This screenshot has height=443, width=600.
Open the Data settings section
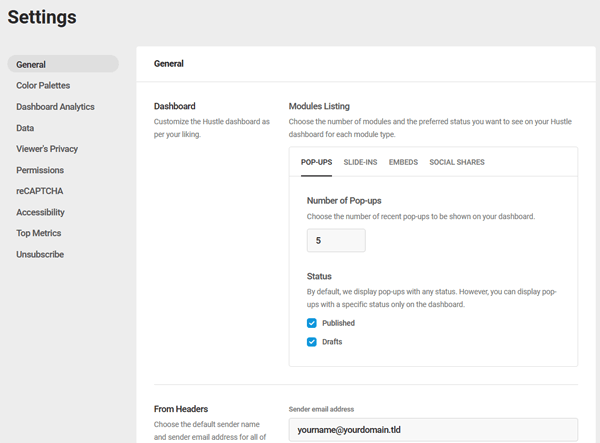[25, 128]
